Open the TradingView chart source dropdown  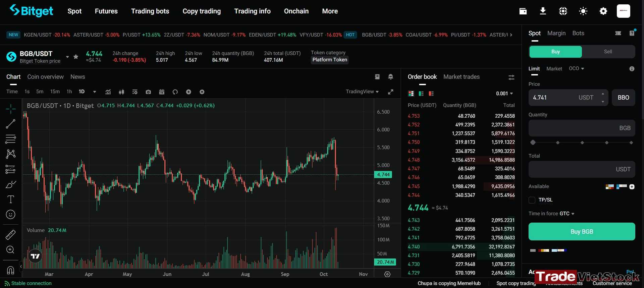(x=362, y=92)
